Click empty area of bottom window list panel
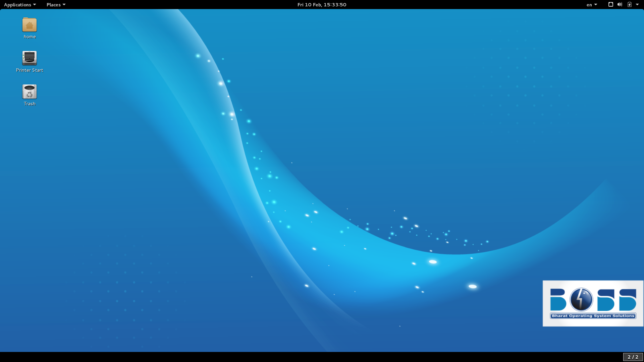This screenshot has height=362, width=644. (302, 357)
